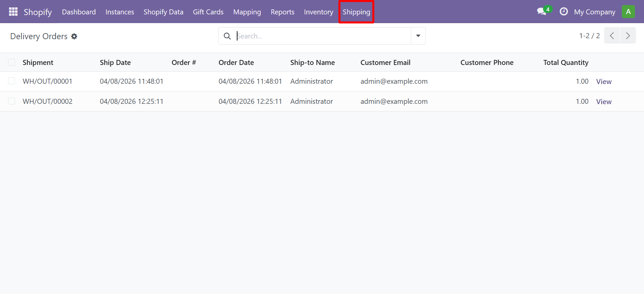Viewport: 644px width, 294px height.
Task: Open the Mapping menu
Action: [247, 12]
